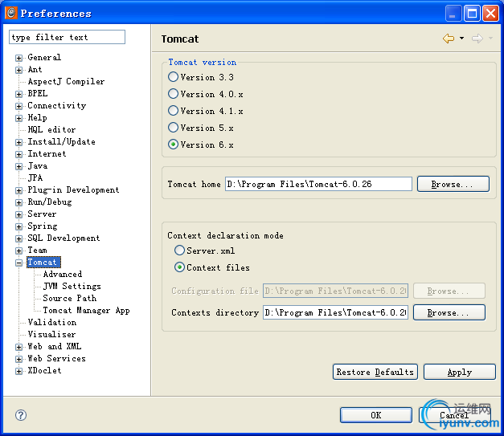
Task: Click the Contexts directory path field
Action: pyautogui.click(x=335, y=312)
